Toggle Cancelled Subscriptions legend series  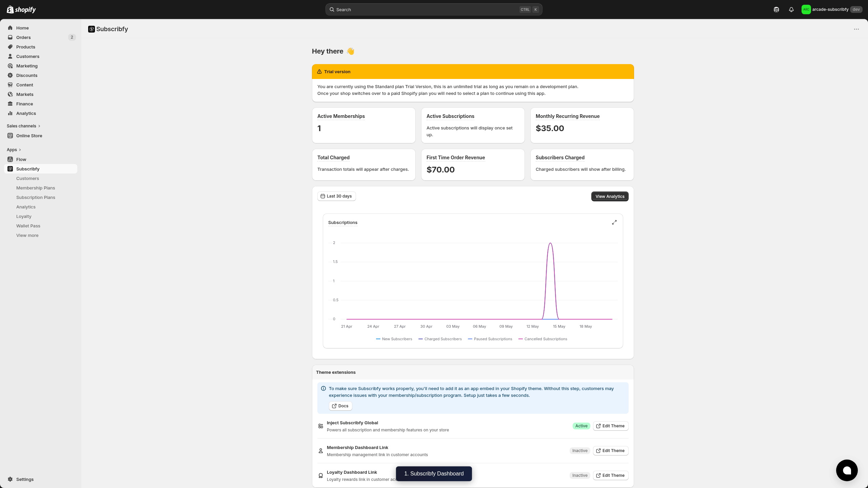(543, 339)
